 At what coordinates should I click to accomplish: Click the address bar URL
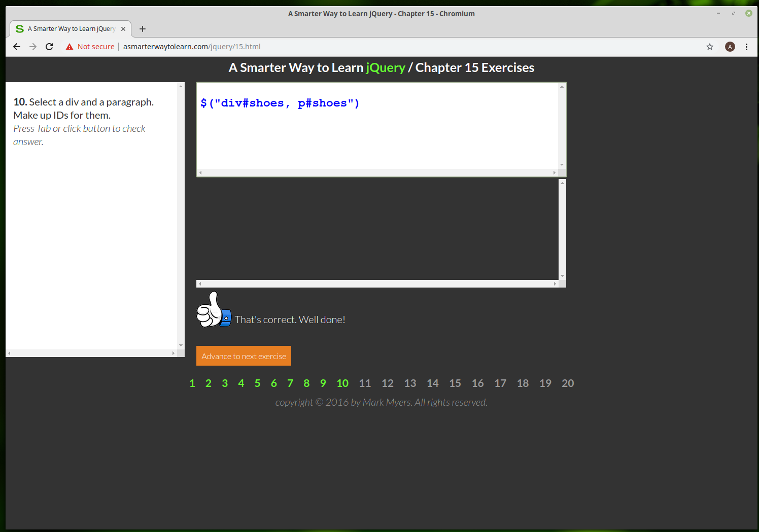pyautogui.click(x=192, y=47)
